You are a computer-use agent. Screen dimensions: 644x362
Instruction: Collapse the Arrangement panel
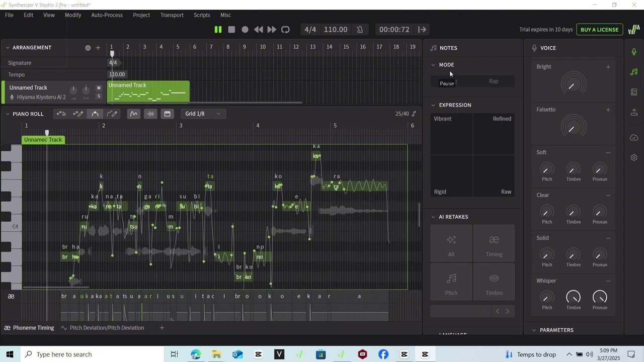[8, 48]
